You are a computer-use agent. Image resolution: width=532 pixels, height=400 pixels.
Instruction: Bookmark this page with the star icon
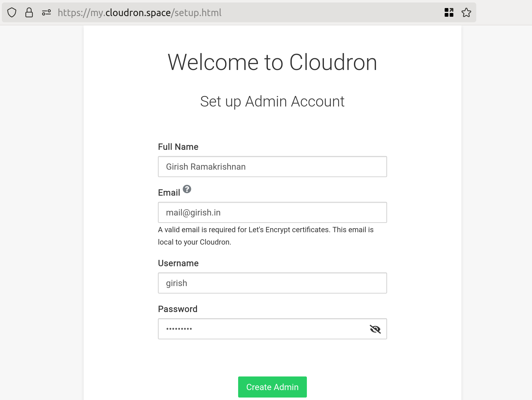tap(466, 13)
